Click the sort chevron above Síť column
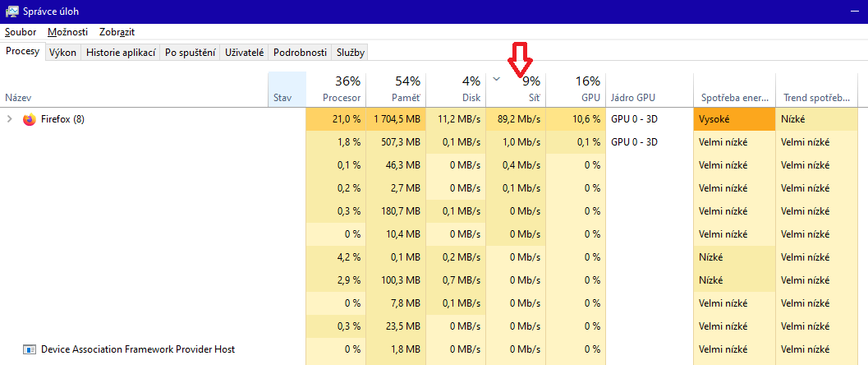868x365 pixels. [496, 79]
